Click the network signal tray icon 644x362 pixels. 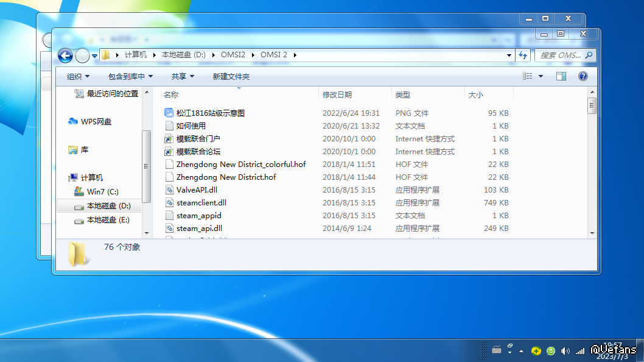[580, 351]
